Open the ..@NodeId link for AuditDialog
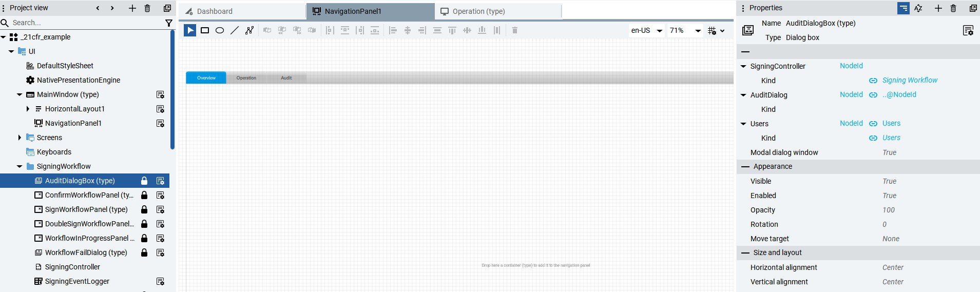This screenshot has height=292, width=980. (899, 94)
